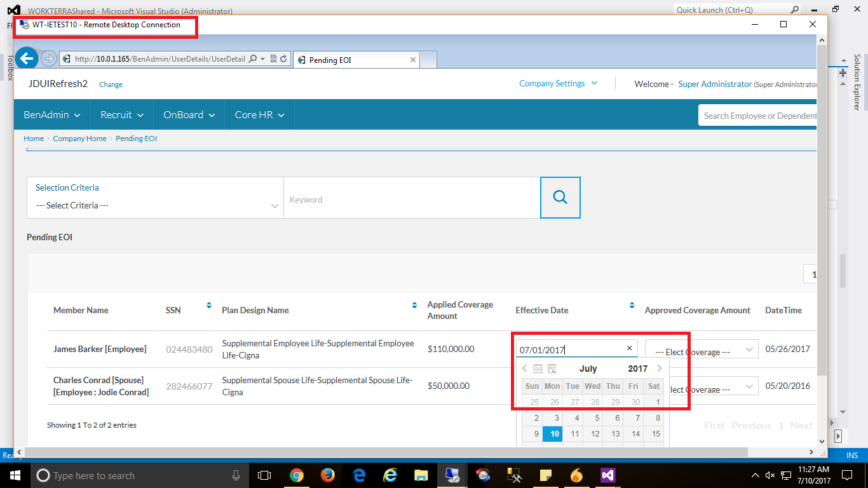Advance calendar to next month
The height and width of the screenshot is (488, 868).
659,369
